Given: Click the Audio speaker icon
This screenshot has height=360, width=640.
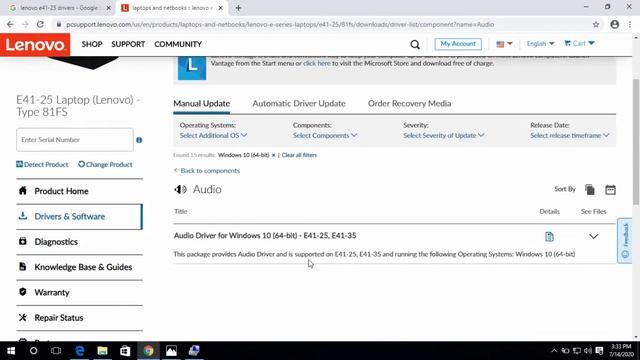Looking at the screenshot, I should click(180, 189).
